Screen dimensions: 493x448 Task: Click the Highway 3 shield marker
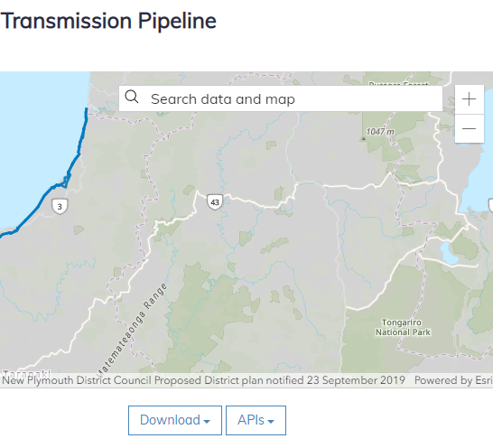pos(60,207)
